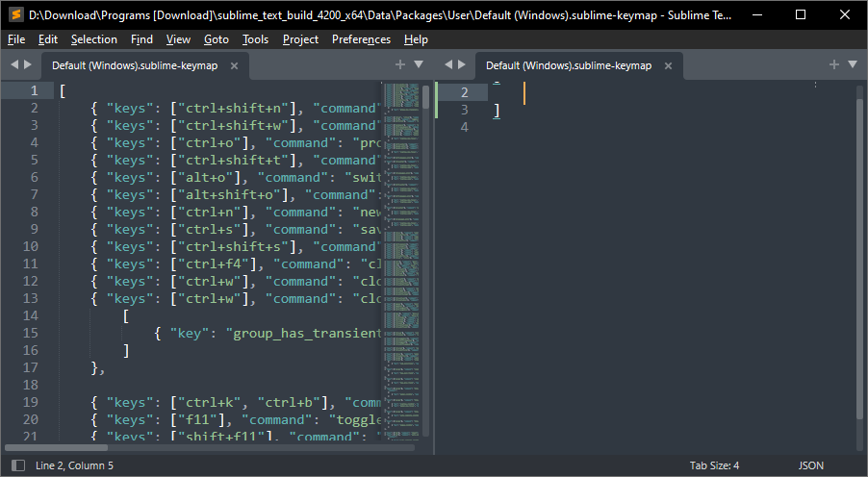Image resolution: width=868 pixels, height=477 pixels.
Task: Click the Sublime Text logo in title bar
Action: pyautogui.click(x=14, y=14)
